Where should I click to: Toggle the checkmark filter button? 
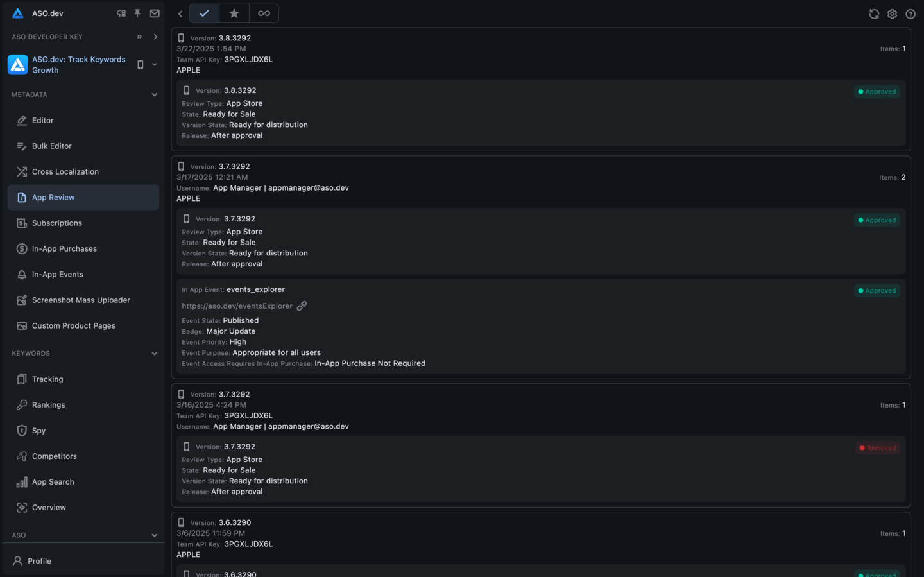point(204,13)
